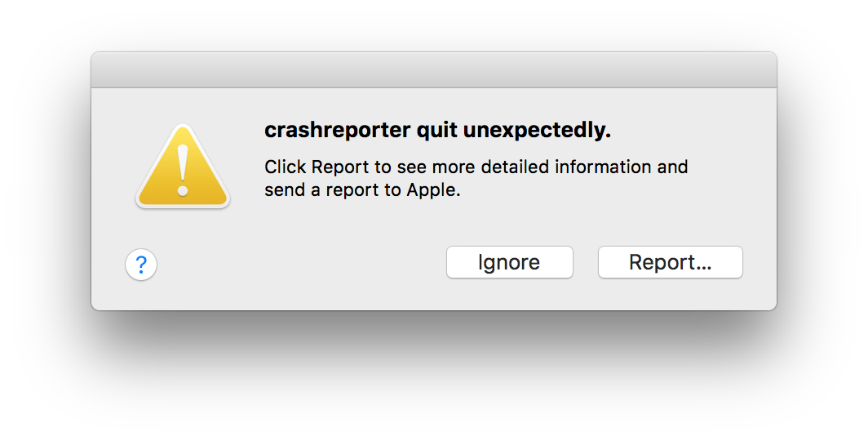Click the "send a report to Apple." line
868x441 pixels.
[x=362, y=191]
